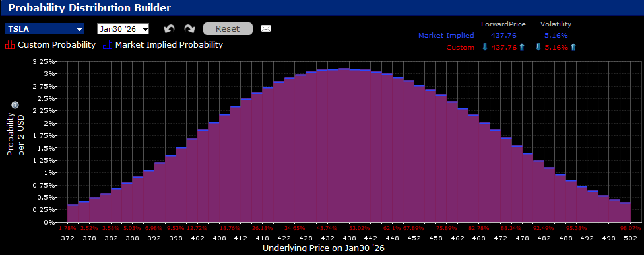Click the cumulative value 62.1%

[392, 228]
